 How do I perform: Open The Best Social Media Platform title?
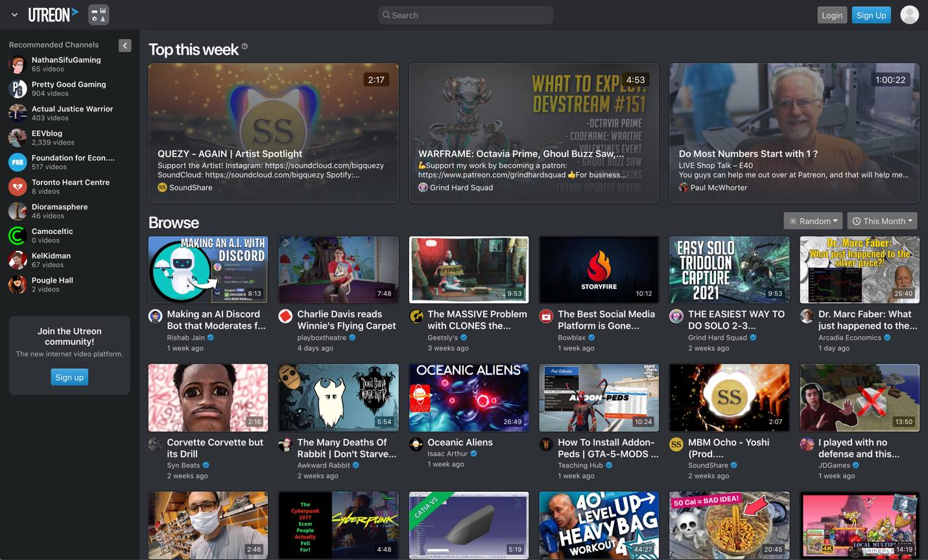[606, 320]
